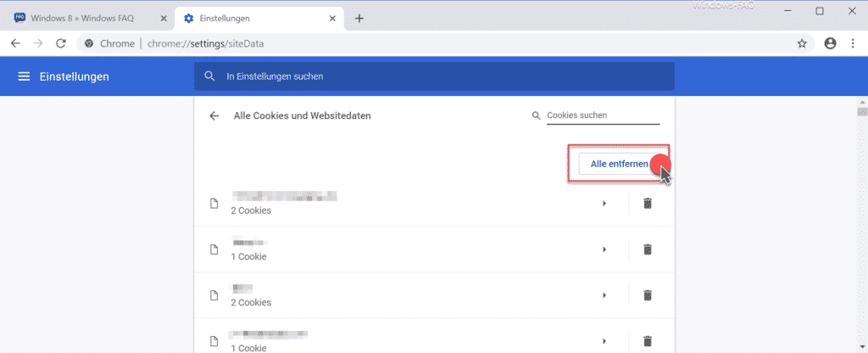Image resolution: width=868 pixels, height=353 pixels.
Task: Reload the page with the refresh icon
Action: (61, 44)
